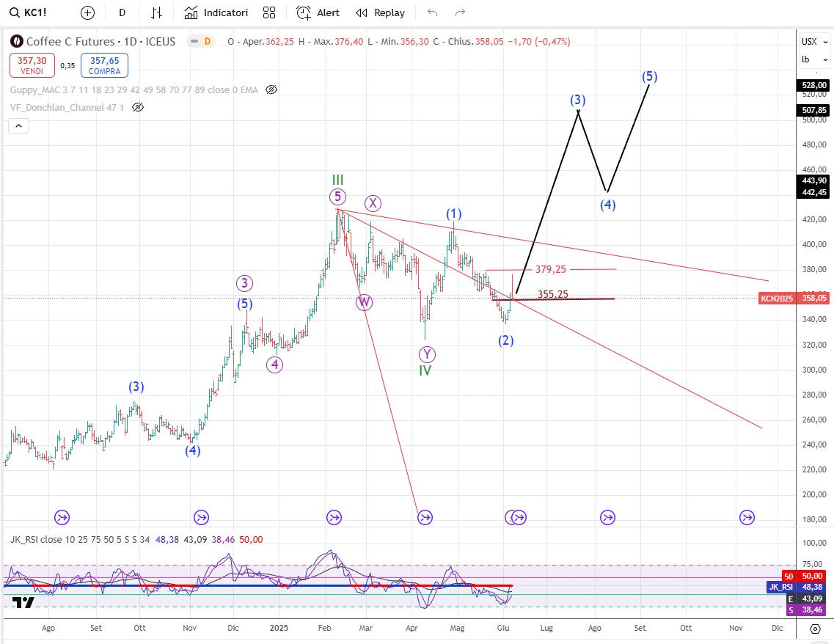The height and width of the screenshot is (644, 834).
Task: Start bar Replay from the toolbar
Action: pyautogui.click(x=380, y=12)
